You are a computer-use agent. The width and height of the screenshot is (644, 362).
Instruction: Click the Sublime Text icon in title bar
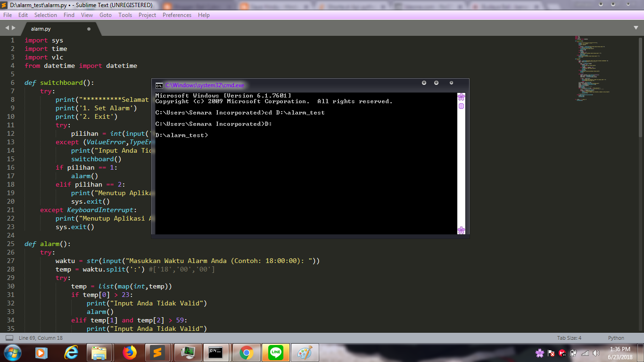(x=5, y=5)
